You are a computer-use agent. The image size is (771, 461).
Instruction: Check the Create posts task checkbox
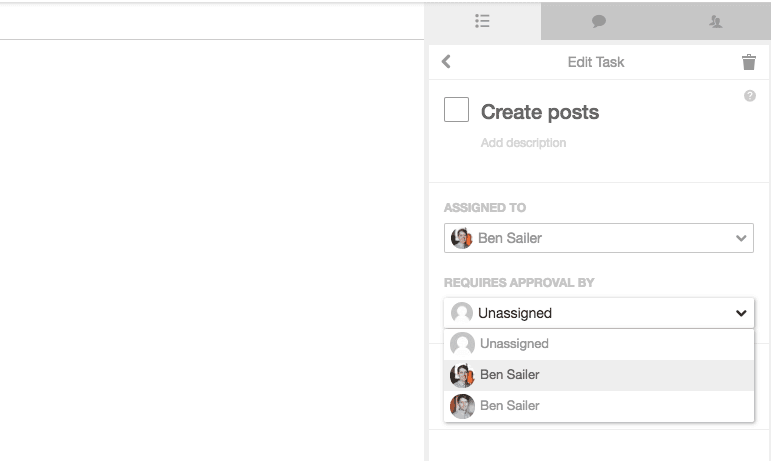(x=456, y=109)
